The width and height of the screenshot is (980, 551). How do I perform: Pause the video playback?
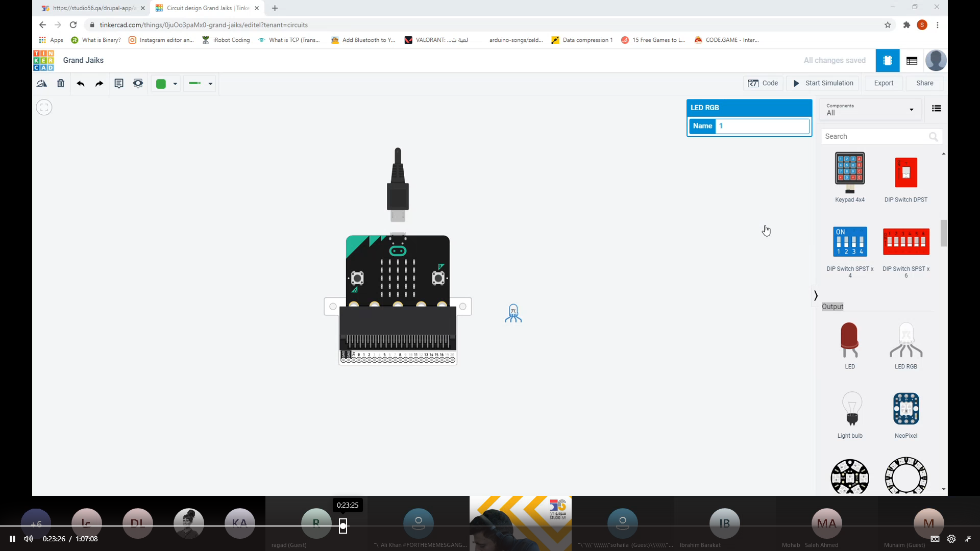tap(12, 539)
